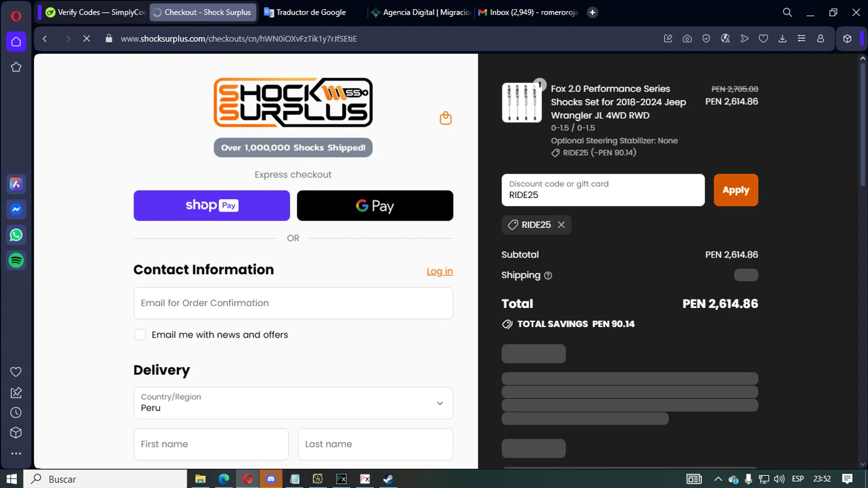Open Easy Setup sliders icon
This screenshot has height=488, width=868.
click(801, 39)
